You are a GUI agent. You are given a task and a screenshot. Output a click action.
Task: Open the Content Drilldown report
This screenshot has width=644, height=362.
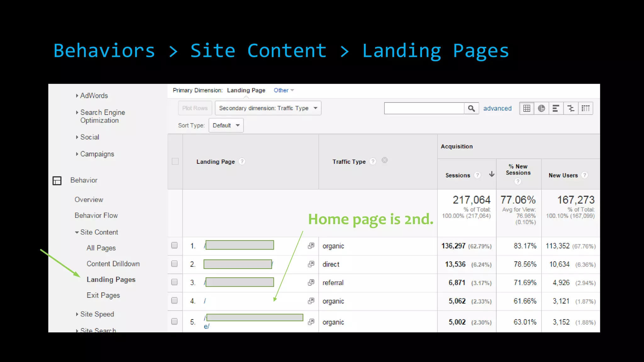click(x=113, y=264)
